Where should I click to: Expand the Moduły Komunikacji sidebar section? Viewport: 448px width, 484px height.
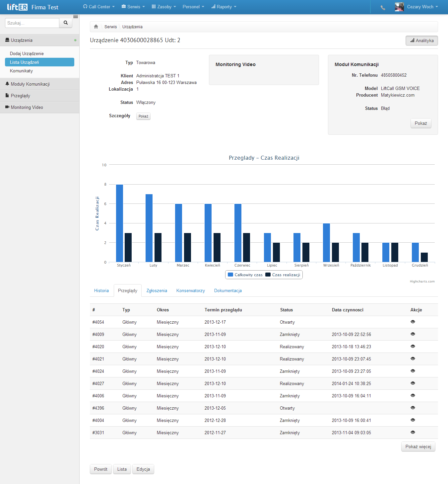pyautogui.click(x=40, y=84)
